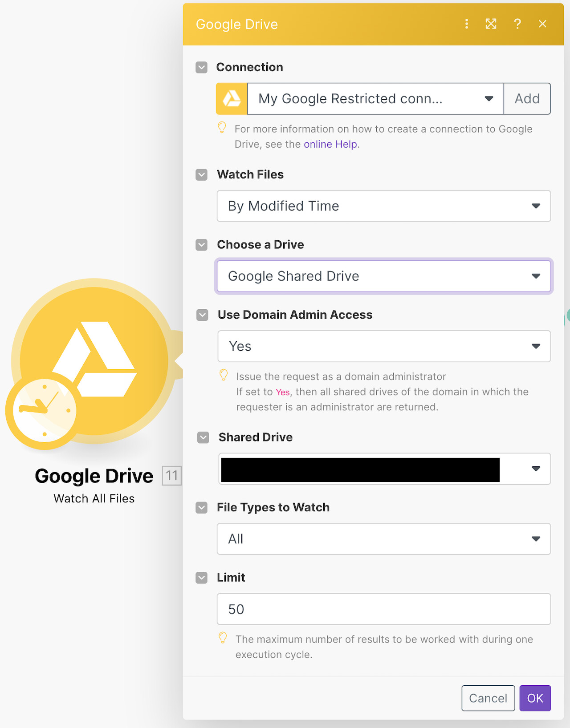The height and width of the screenshot is (728, 570).
Task: Click Add to create a new connection
Action: click(x=527, y=99)
